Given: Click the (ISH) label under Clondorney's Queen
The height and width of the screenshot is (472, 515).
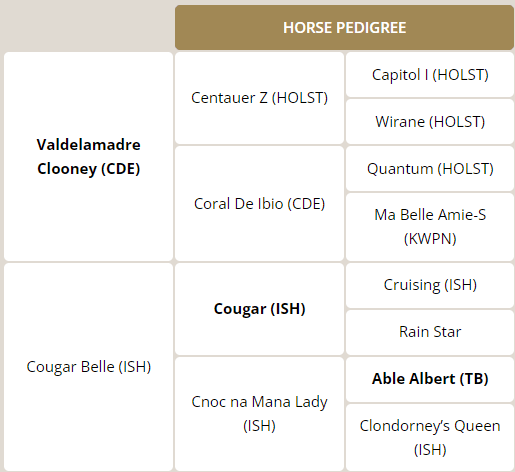Looking at the screenshot, I should click(x=430, y=450).
